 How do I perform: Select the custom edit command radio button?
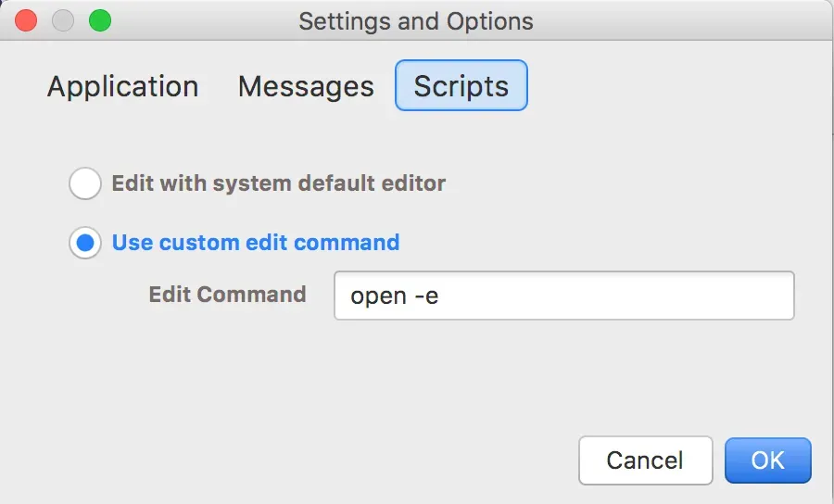point(85,243)
